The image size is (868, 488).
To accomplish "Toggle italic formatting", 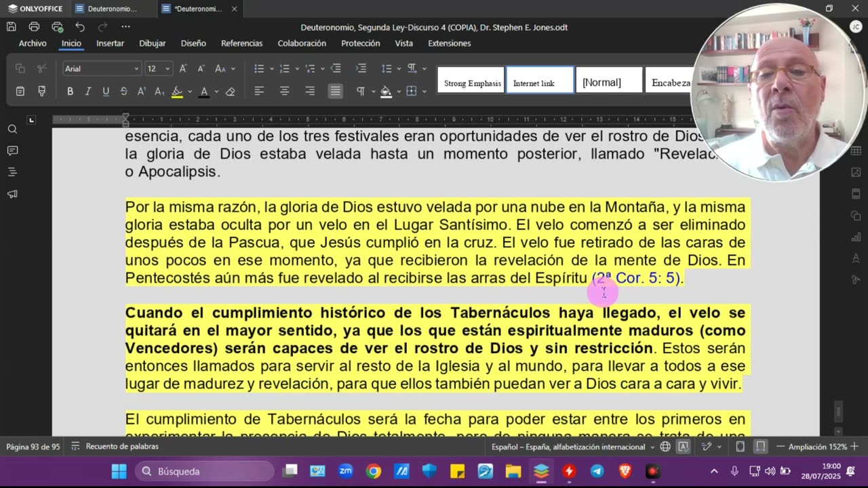I will click(x=87, y=91).
